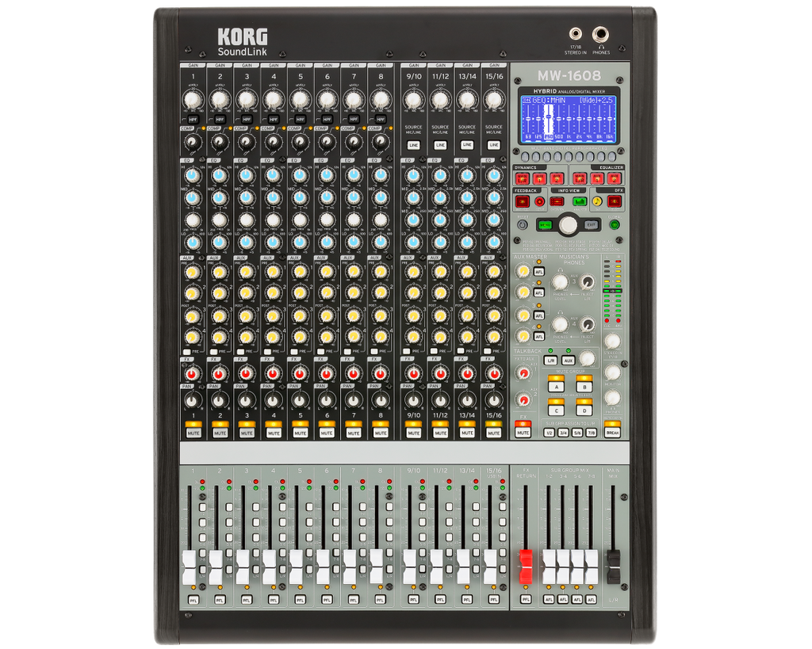
Task: Click the leftmost soft key under the LCD
Action: (x=526, y=156)
